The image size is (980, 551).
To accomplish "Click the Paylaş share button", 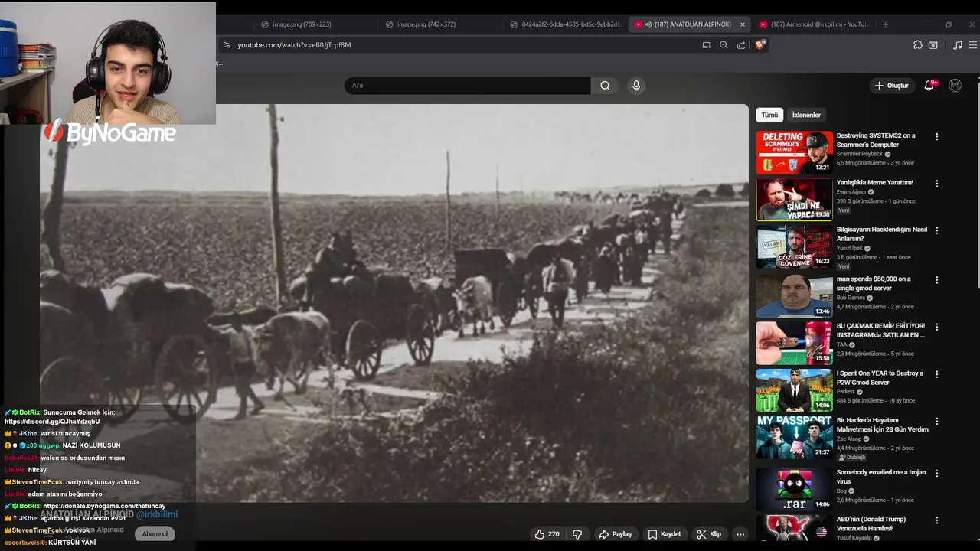I will pos(616,534).
